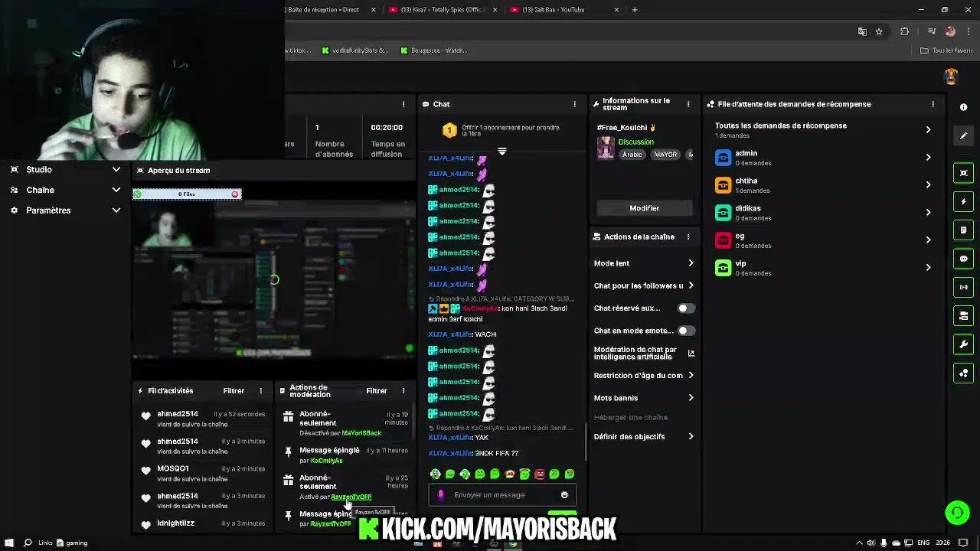Expand the og reward requests row

823,240
